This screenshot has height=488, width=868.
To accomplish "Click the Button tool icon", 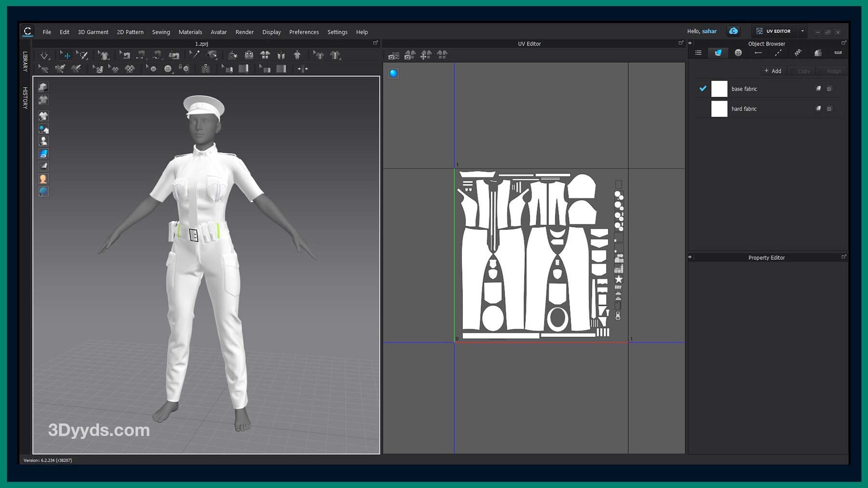I will click(x=167, y=69).
